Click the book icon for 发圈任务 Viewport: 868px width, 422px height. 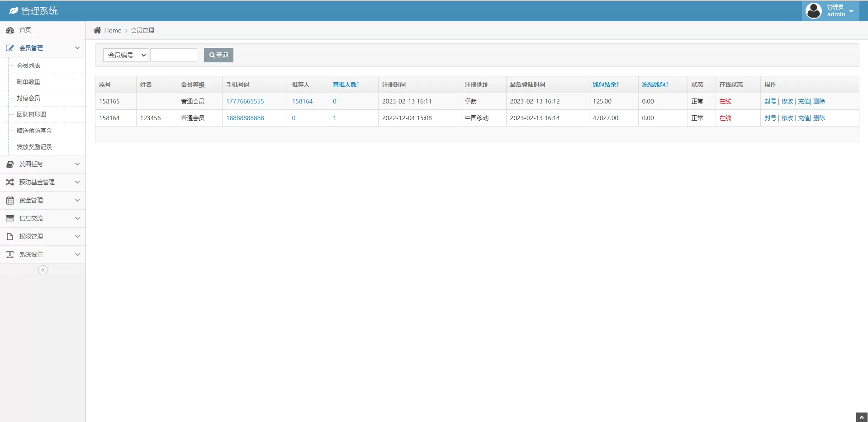(x=10, y=164)
